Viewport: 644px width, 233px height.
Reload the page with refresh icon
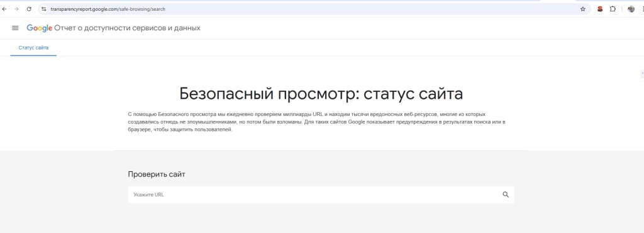click(x=29, y=9)
